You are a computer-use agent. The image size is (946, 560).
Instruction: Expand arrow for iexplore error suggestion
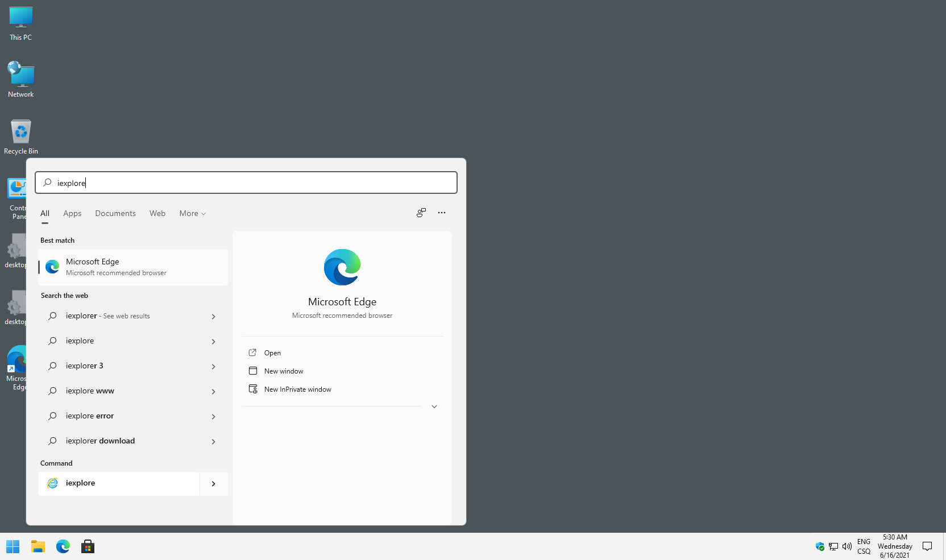214,417
